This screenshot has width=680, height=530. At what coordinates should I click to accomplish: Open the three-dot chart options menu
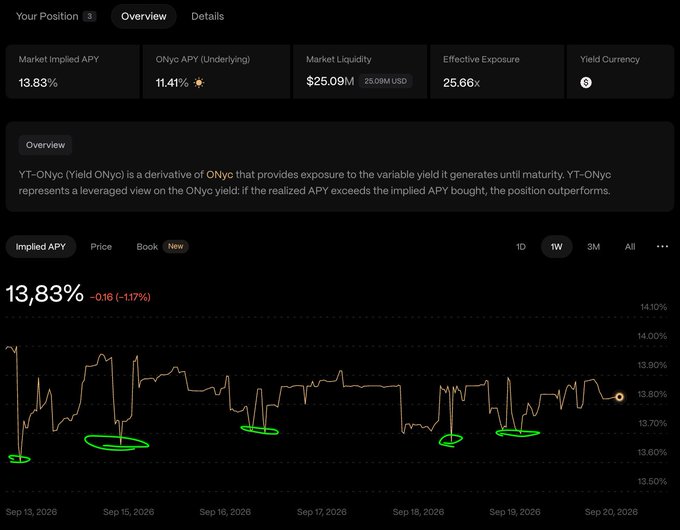pos(662,246)
